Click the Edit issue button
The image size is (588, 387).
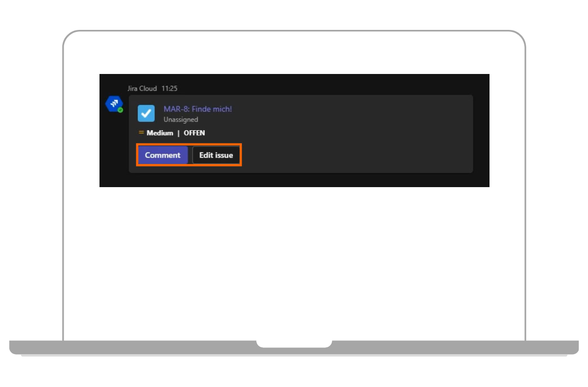tap(216, 155)
